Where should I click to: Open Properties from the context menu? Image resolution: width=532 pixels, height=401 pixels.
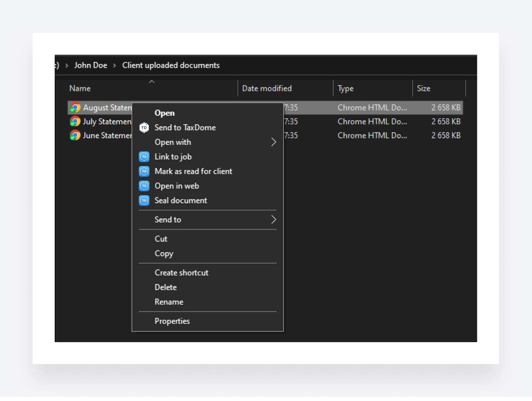(x=172, y=321)
